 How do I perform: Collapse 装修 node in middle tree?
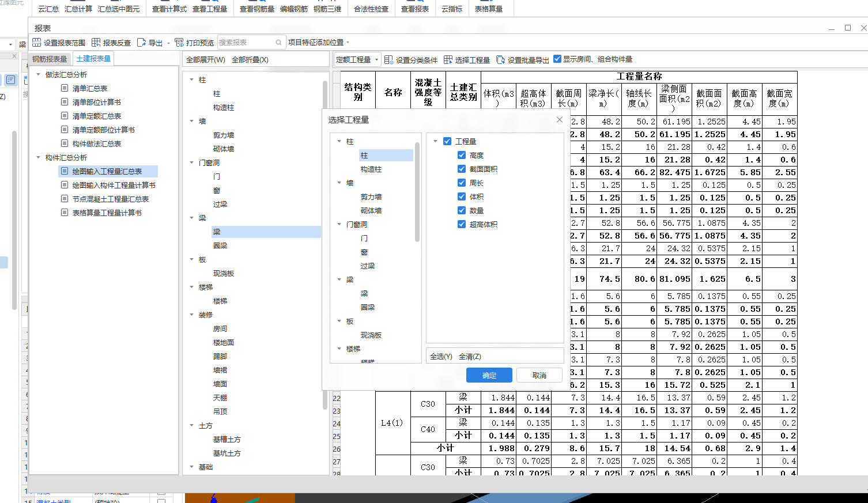192,315
